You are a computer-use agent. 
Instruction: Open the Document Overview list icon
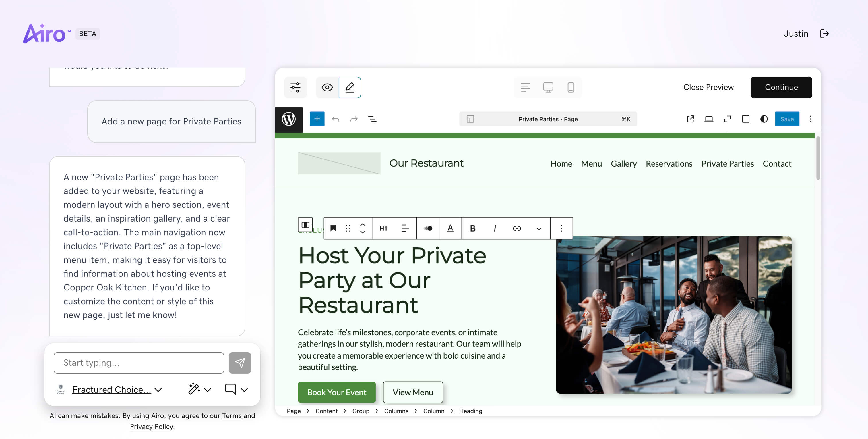tap(372, 119)
